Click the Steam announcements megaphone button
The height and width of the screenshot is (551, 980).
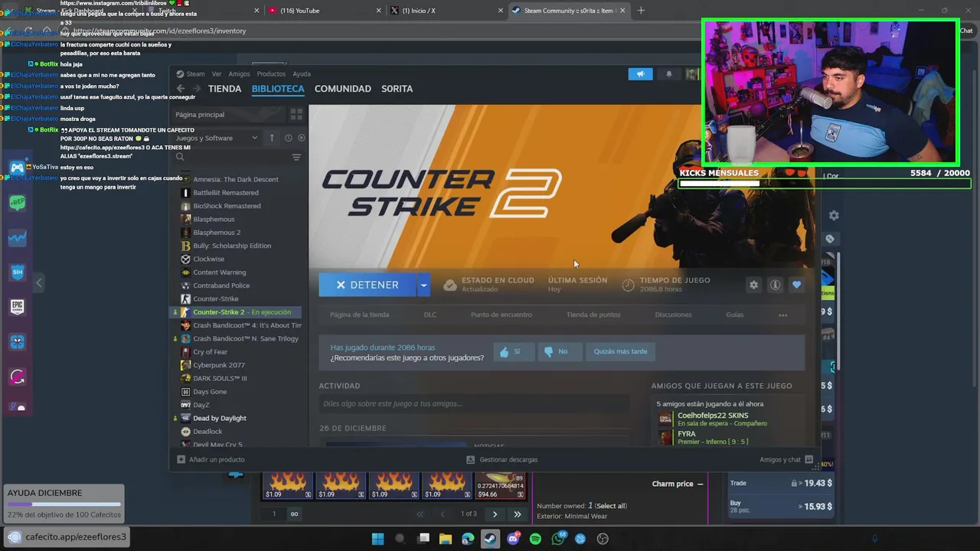tap(640, 74)
